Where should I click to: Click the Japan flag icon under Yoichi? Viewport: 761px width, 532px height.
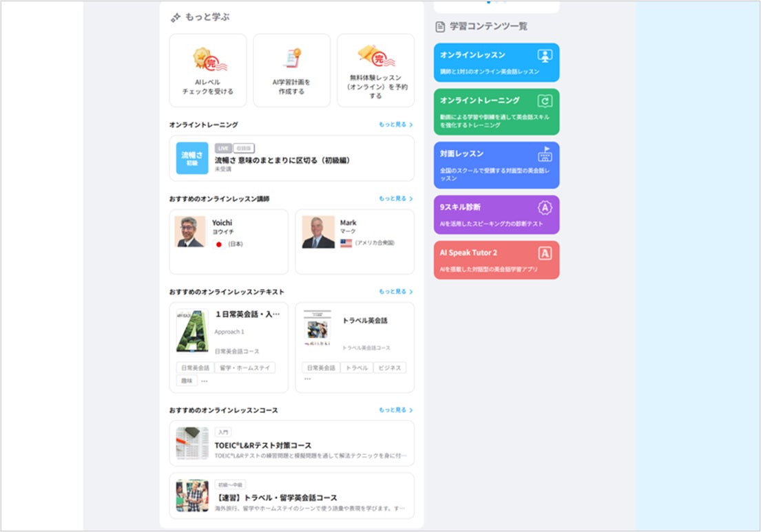218,244
